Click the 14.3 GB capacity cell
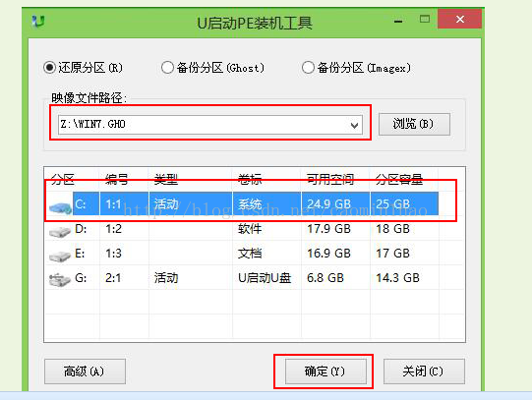Screen dimensions: 532x400 coord(397,278)
